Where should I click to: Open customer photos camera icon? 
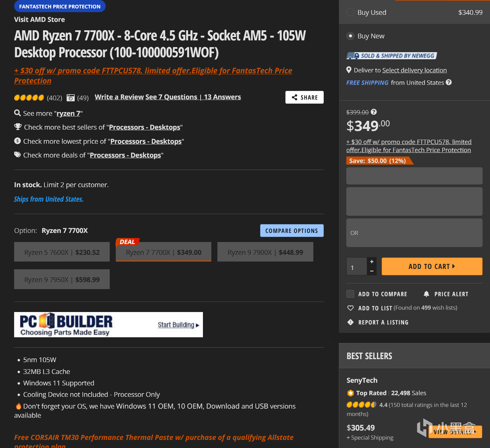71,98
